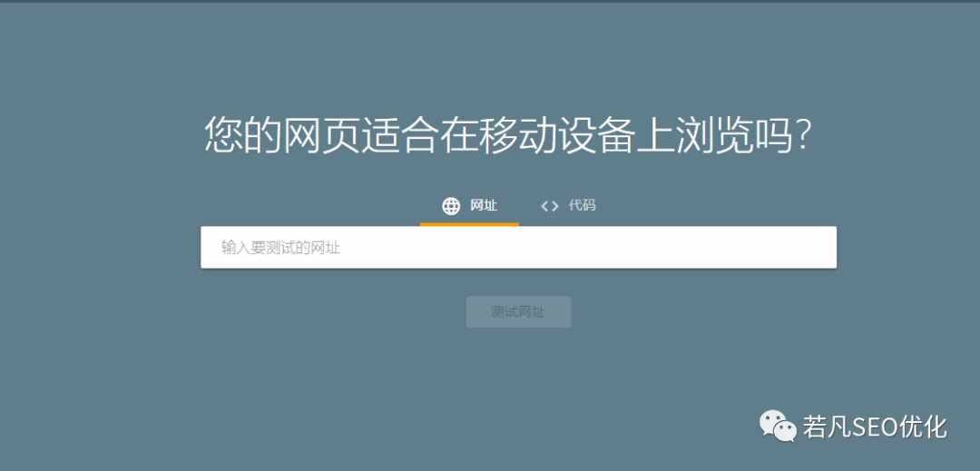Click the orange underline below 网址 tab

click(469, 224)
